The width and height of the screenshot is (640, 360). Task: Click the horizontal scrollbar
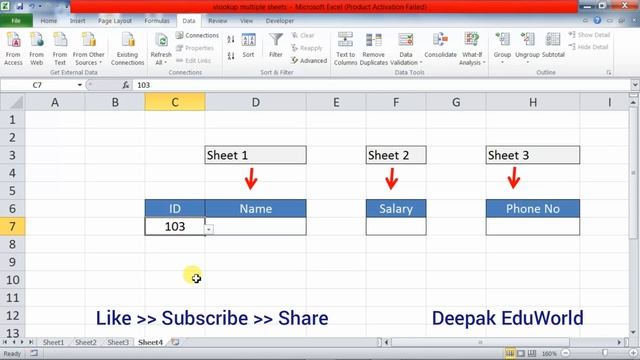(480, 342)
